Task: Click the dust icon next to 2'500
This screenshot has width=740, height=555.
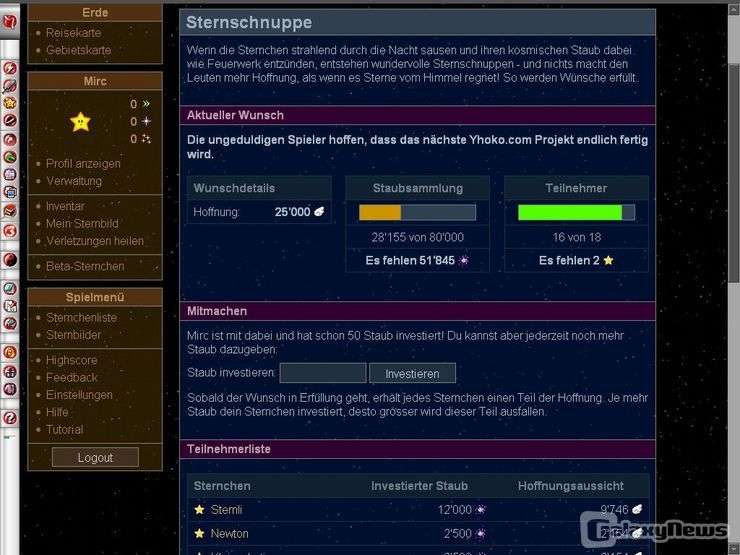Action: [480, 533]
